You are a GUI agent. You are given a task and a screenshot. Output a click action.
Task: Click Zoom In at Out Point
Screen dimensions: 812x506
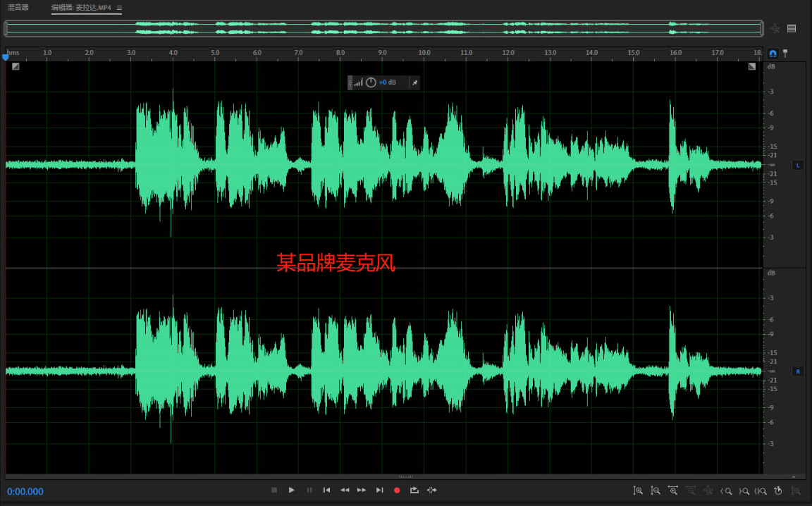[743, 490]
